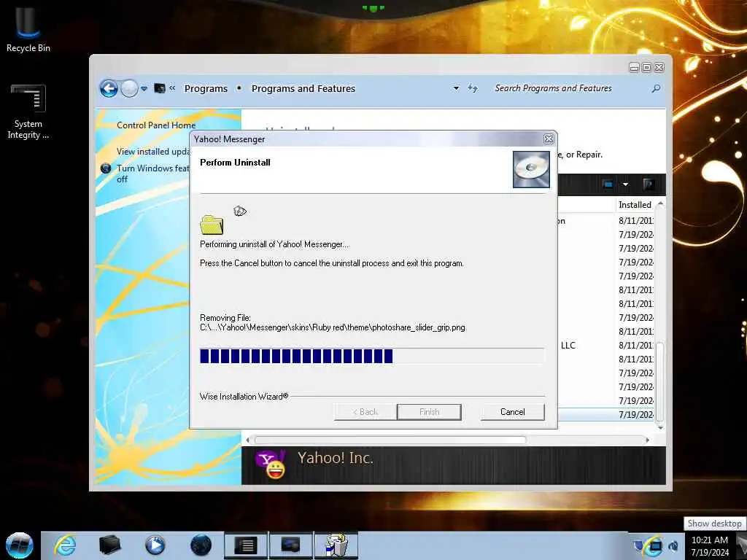Click the scroll down arrow of program list
The width and height of the screenshot is (747, 560).
pyautogui.click(x=660, y=427)
